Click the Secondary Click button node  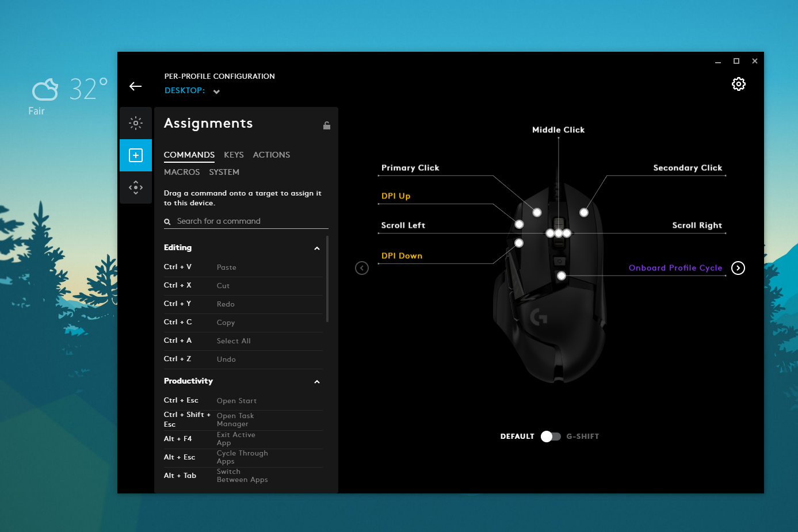(x=584, y=212)
